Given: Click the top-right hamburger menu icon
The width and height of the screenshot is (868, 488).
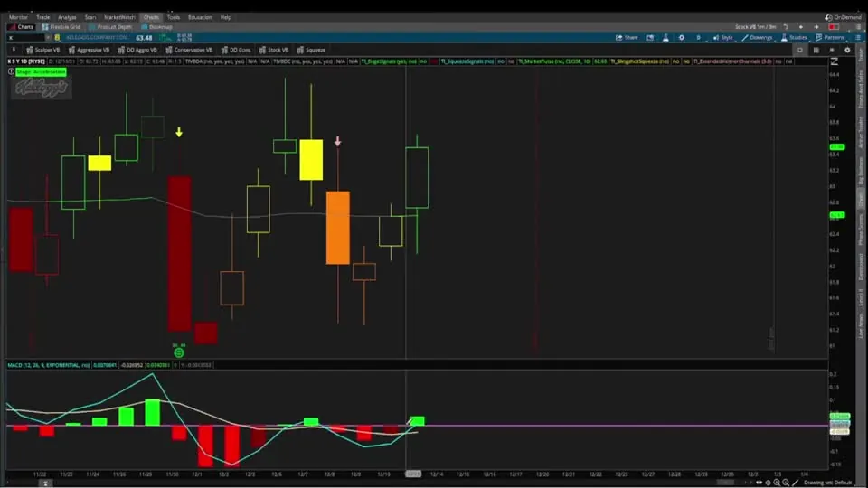Looking at the screenshot, I should (x=858, y=26).
